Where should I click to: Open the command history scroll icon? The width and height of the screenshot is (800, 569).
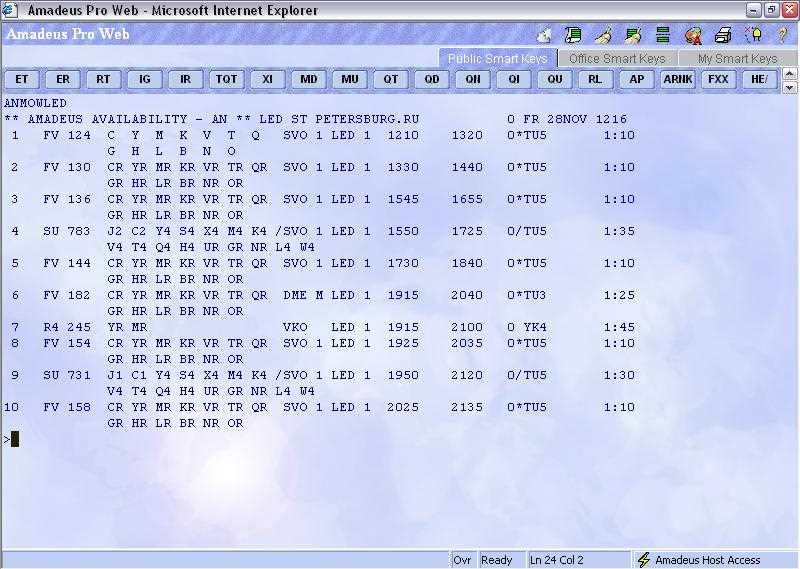(573, 35)
